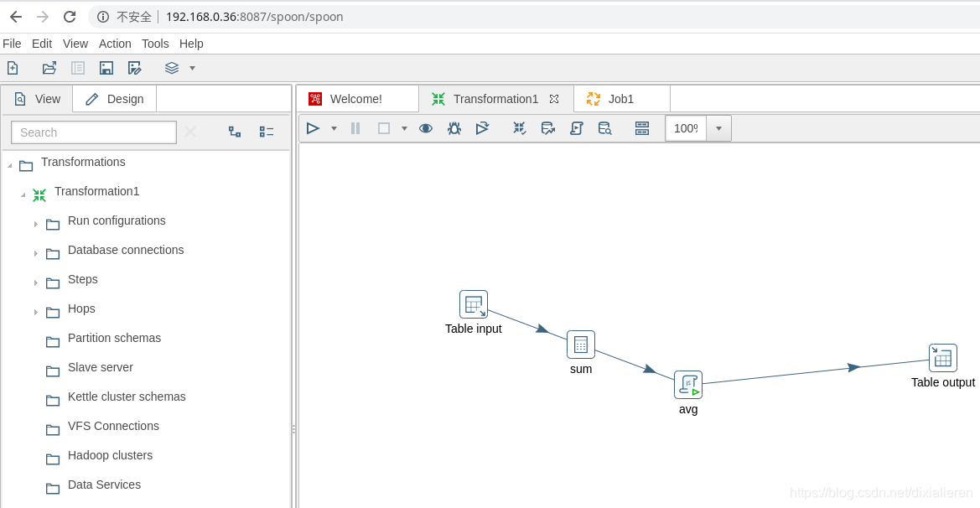Switch to the Job1 tab
980x508 pixels.
[x=621, y=99]
